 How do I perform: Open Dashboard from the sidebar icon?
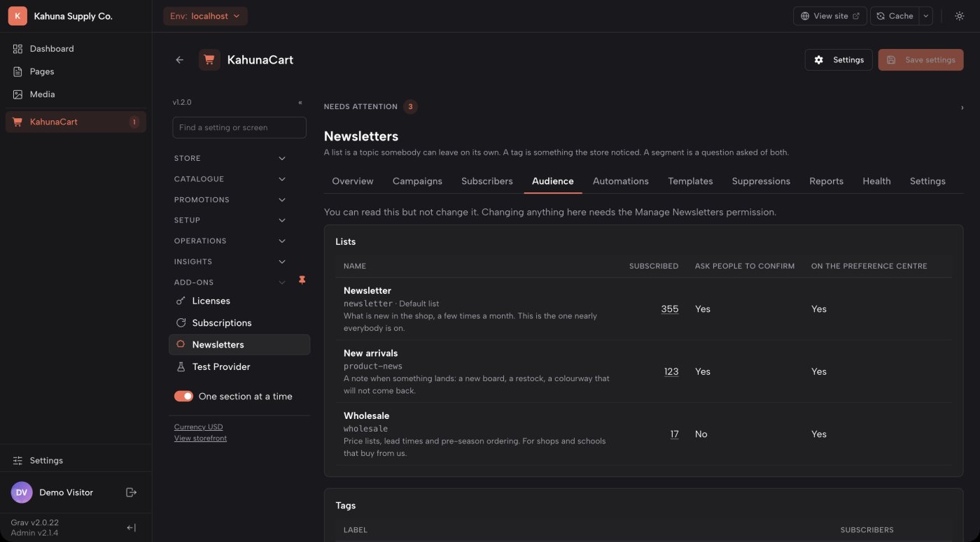pos(17,49)
